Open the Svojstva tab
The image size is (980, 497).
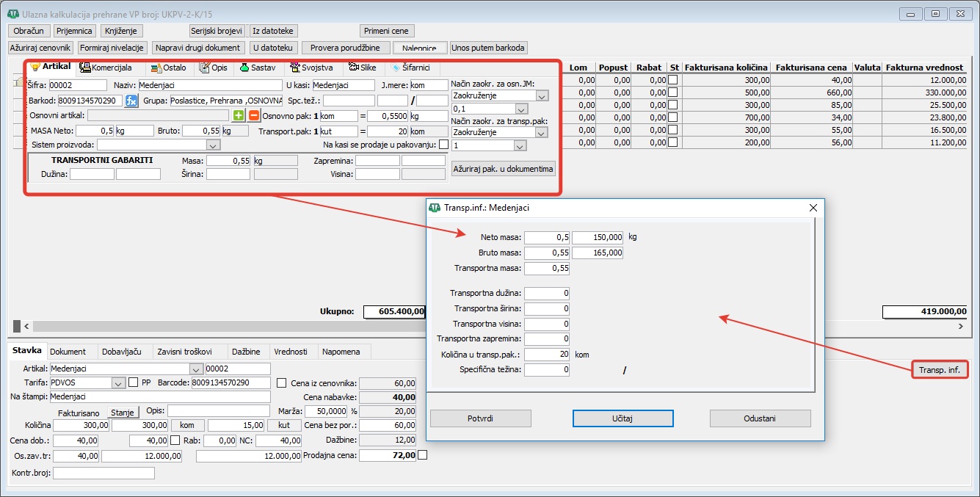[x=313, y=68]
